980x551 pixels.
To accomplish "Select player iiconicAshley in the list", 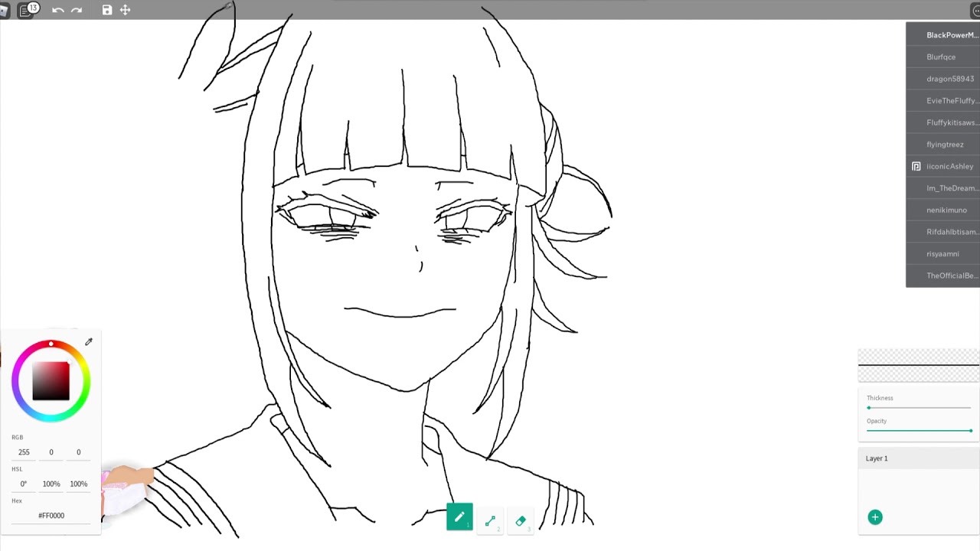I will pyautogui.click(x=942, y=166).
